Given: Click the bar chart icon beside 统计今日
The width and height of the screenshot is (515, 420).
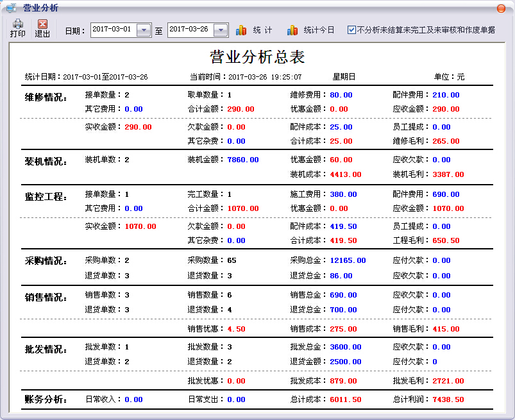Looking at the screenshot, I should pos(292,30).
